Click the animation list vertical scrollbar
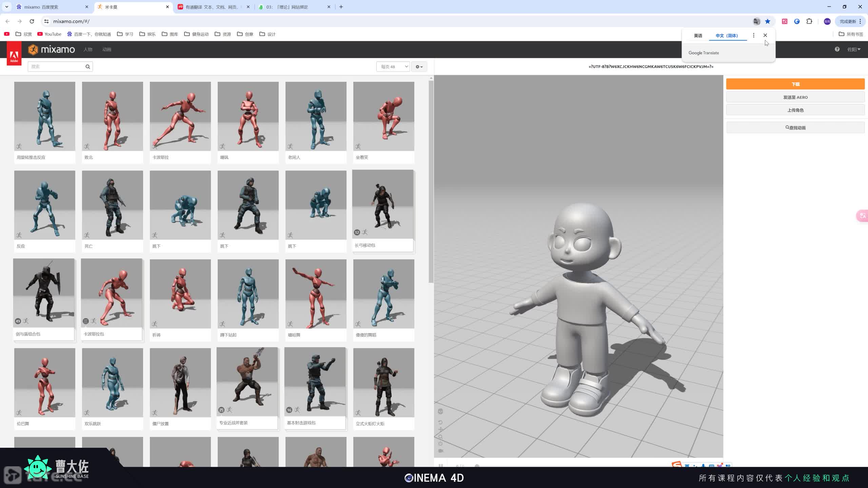Image resolution: width=868 pixels, height=488 pixels. coord(431,182)
